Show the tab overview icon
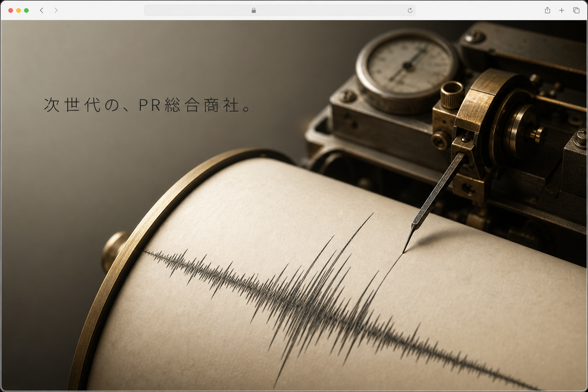 pos(576,10)
